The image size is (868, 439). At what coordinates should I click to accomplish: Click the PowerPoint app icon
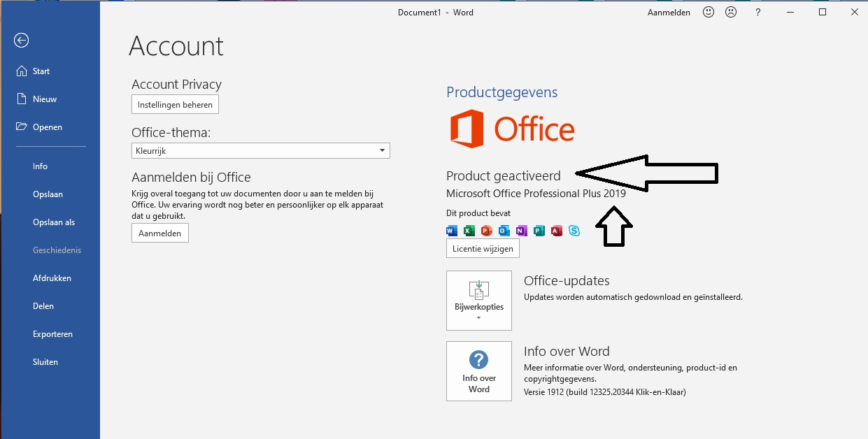[x=487, y=231]
